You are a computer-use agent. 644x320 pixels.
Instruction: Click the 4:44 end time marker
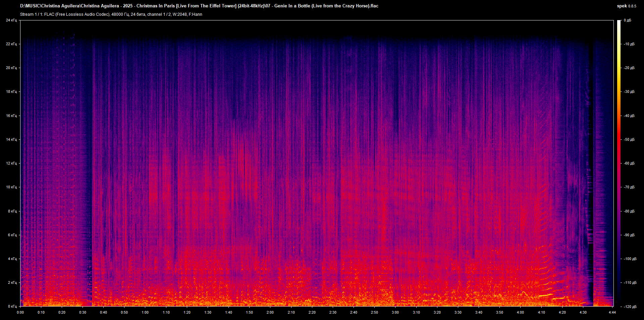613,312
